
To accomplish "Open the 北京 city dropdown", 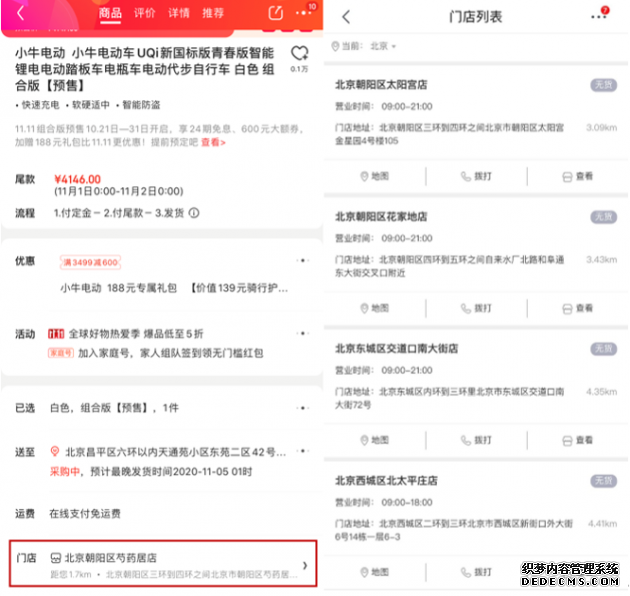I will click(383, 46).
